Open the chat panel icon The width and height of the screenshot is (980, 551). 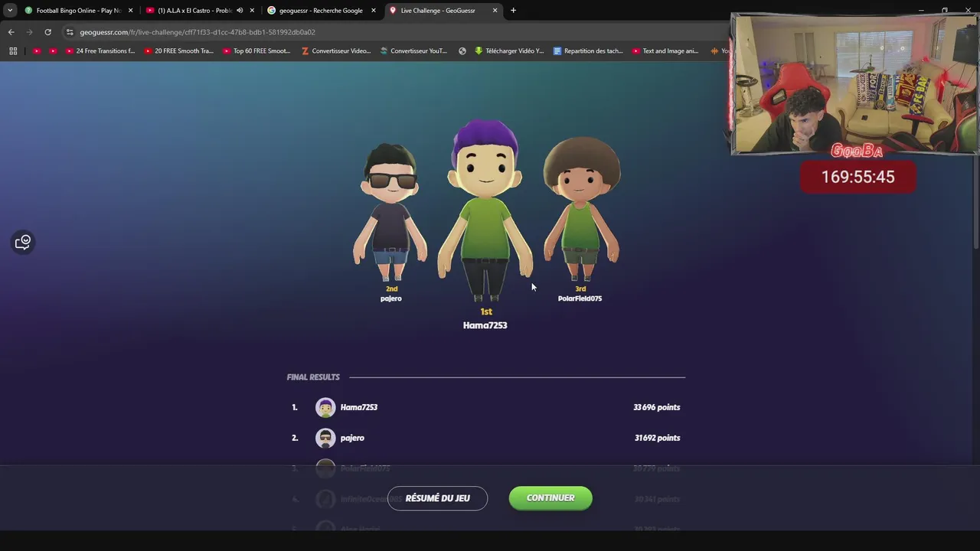[x=23, y=242]
